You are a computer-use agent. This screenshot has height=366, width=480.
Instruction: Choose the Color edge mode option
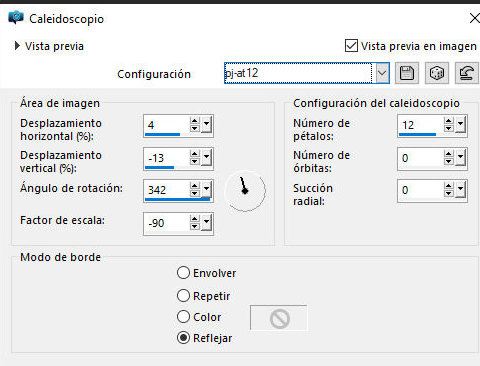tap(183, 317)
